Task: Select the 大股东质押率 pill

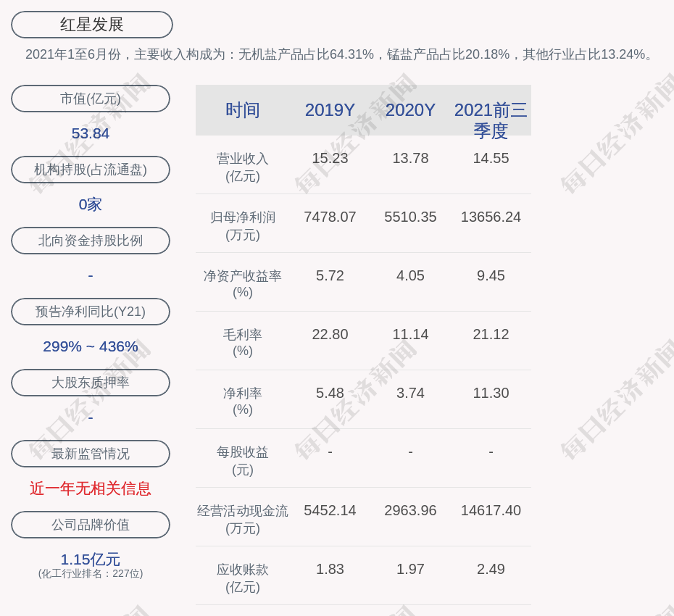Action: click(x=91, y=382)
